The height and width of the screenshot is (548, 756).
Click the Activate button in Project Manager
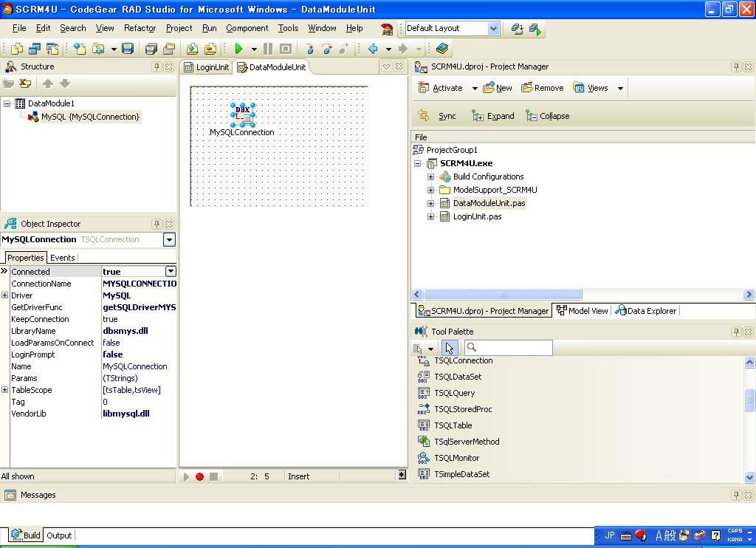(441, 89)
